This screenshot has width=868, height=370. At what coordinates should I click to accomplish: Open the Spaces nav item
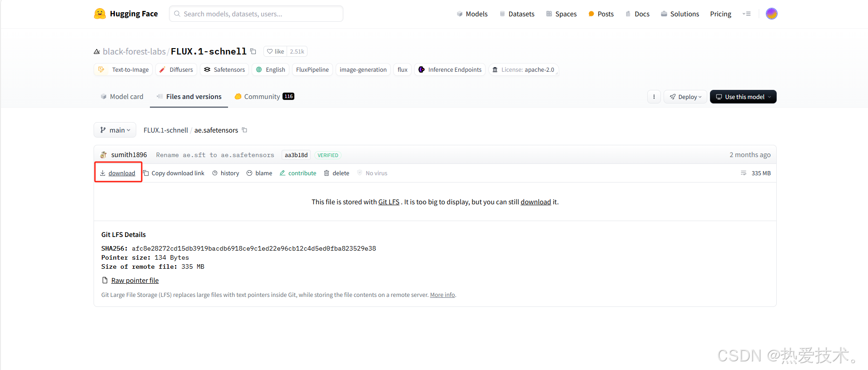pos(561,14)
